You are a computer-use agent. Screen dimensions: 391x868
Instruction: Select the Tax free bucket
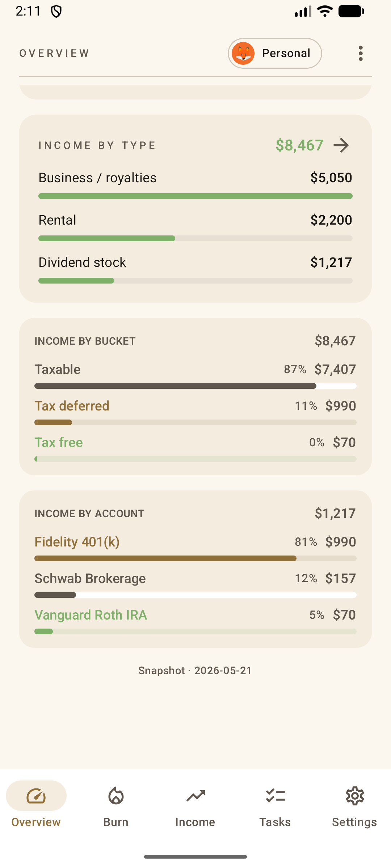click(195, 448)
